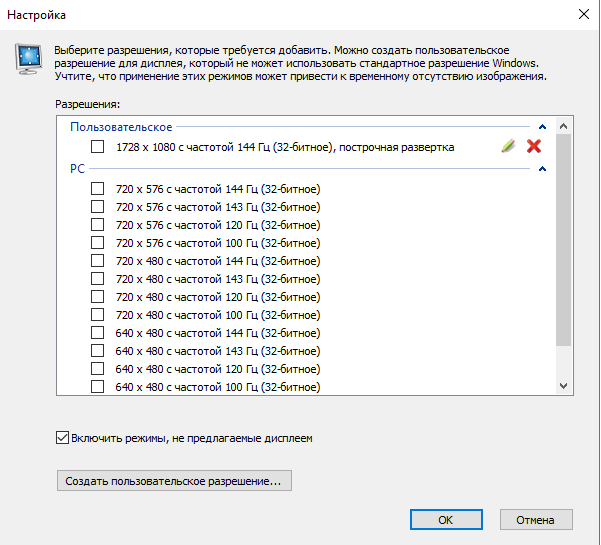601x545 pixels.
Task: Check the 720 x 576 100 Гц checkbox
Action: (97, 243)
